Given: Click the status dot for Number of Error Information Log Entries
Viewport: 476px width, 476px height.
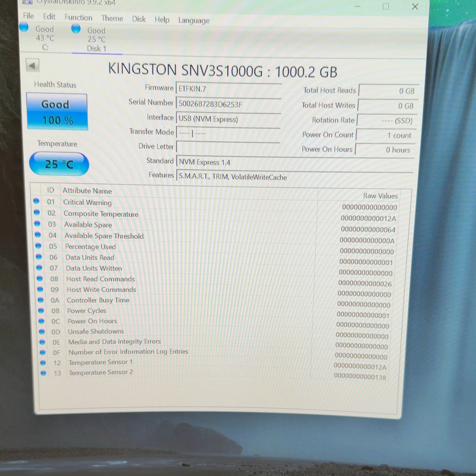Looking at the screenshot, I should coord(43,352).
